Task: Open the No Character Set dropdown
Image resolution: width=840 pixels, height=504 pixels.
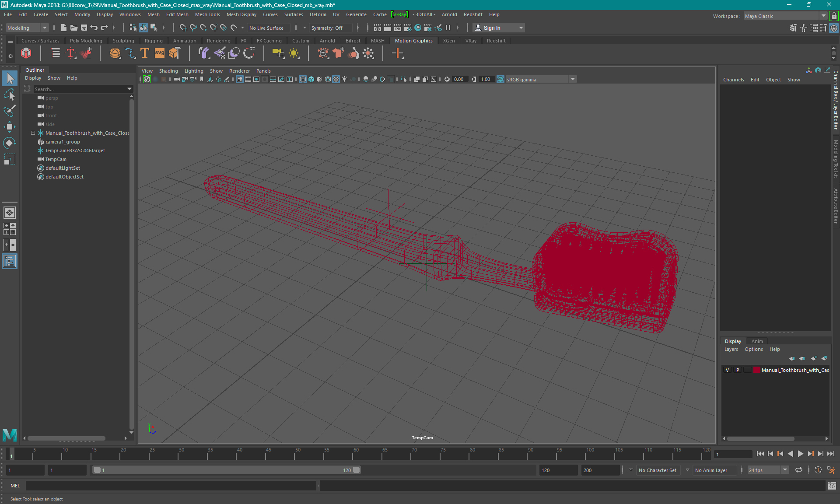Action: pos(657,470)
